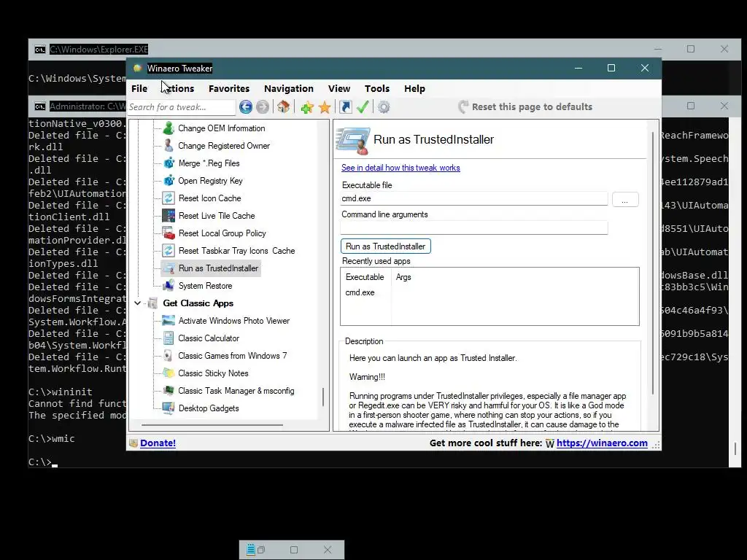The width and height of the screenshot is (747, 560).
Task: Collapse the Get Classic Apps group
Action: [137, 303]
